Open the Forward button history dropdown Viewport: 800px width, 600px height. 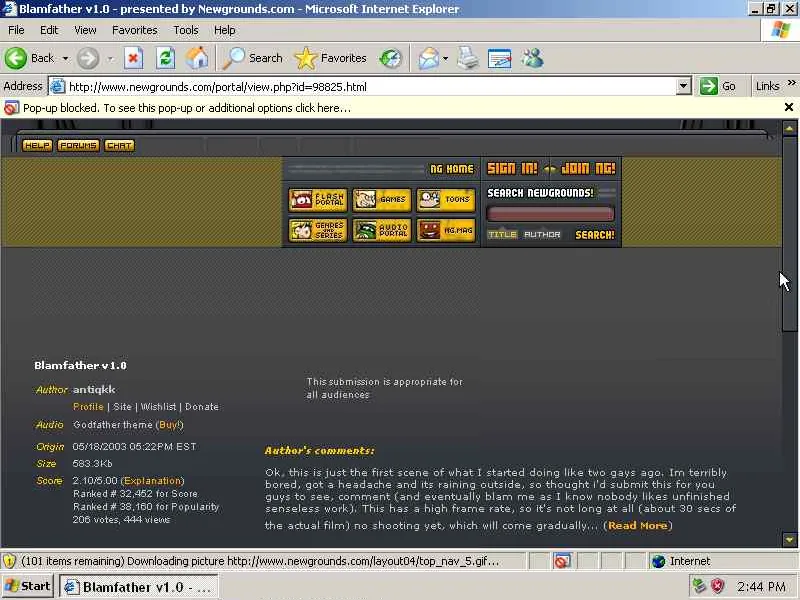[110, 59]
